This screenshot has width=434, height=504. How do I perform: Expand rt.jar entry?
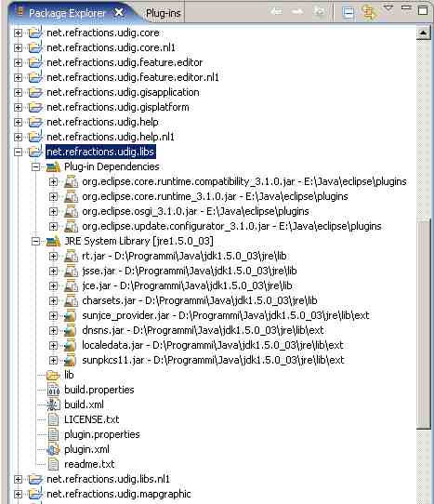pos(54,256)
